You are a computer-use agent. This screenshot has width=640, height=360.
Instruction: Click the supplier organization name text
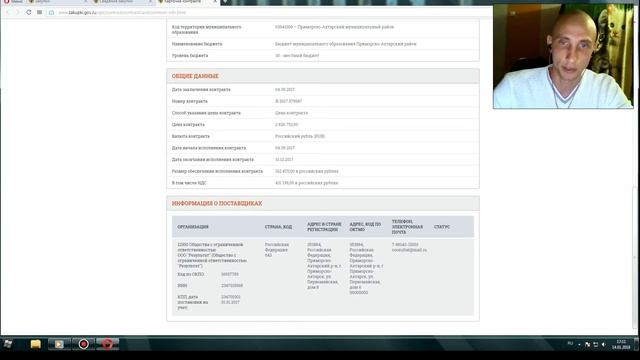(x=212, y=255)
